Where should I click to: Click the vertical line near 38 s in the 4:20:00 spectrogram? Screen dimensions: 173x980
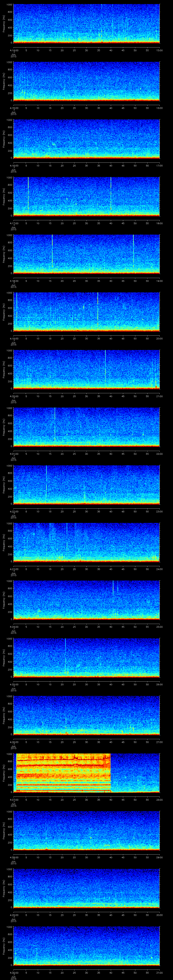coord(105,366)
